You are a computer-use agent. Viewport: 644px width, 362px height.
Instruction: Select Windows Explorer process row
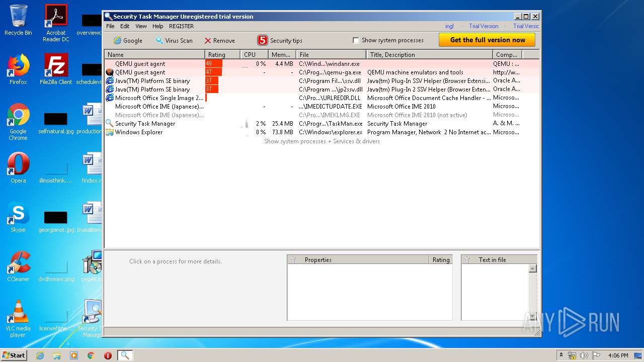coord(322,132)
